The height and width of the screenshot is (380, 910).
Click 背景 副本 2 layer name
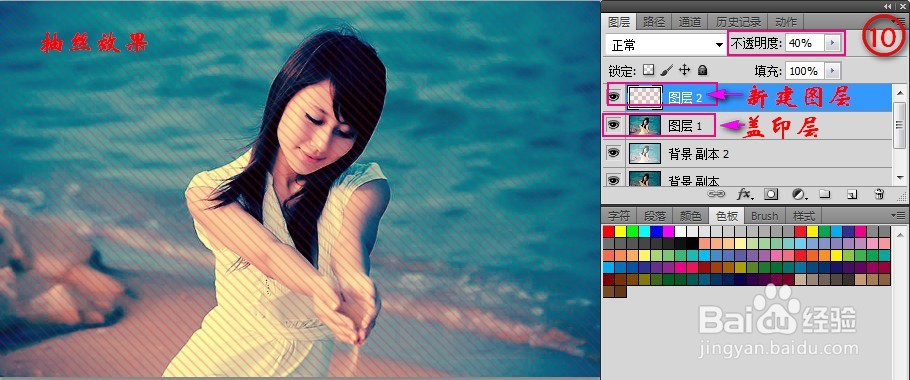tap(698, 154)
